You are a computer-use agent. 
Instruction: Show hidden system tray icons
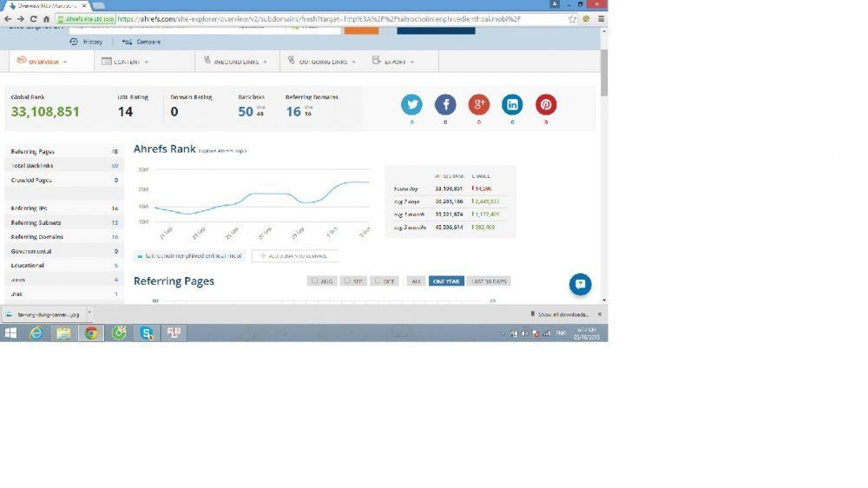point(503,333)
